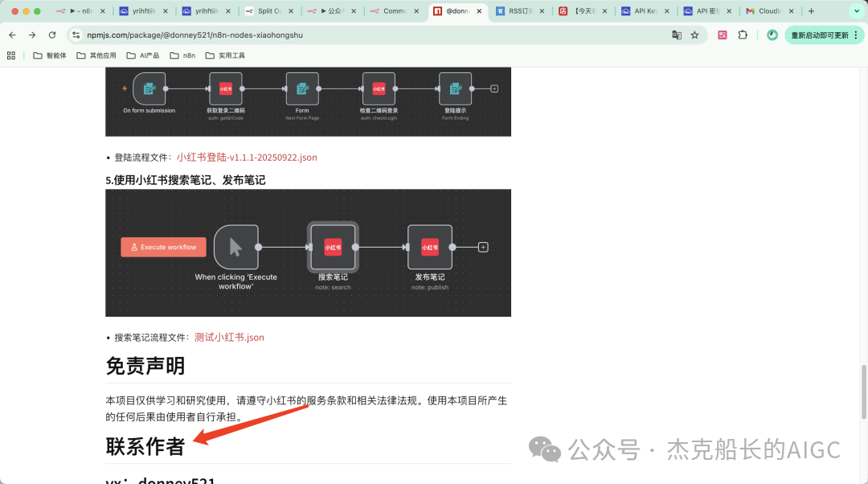Screen dimensions: 868x484
Task: Click 重新启动即可更新 update button
Action: [x=819, y=35]
